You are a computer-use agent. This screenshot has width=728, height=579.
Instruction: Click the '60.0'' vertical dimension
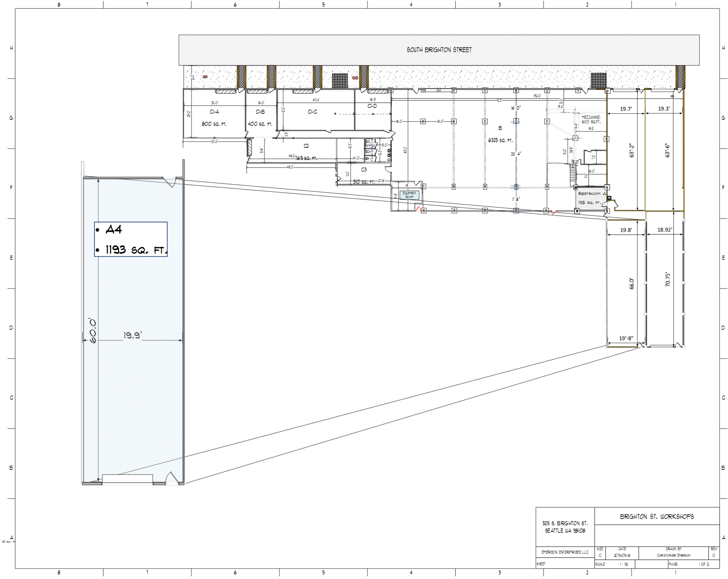click(x=92, y=331)
